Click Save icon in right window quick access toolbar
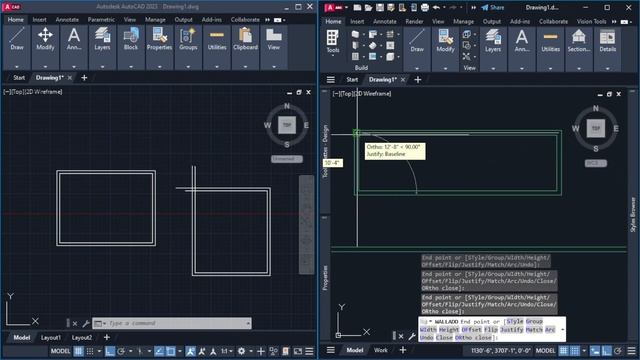 coord(380,7)
